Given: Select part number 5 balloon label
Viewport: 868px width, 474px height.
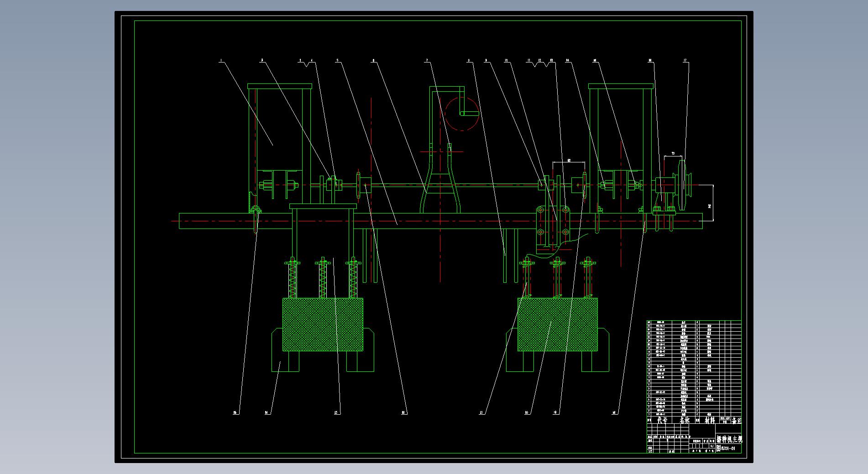Looking at the screenshot, I should click(x=337, y=60).
